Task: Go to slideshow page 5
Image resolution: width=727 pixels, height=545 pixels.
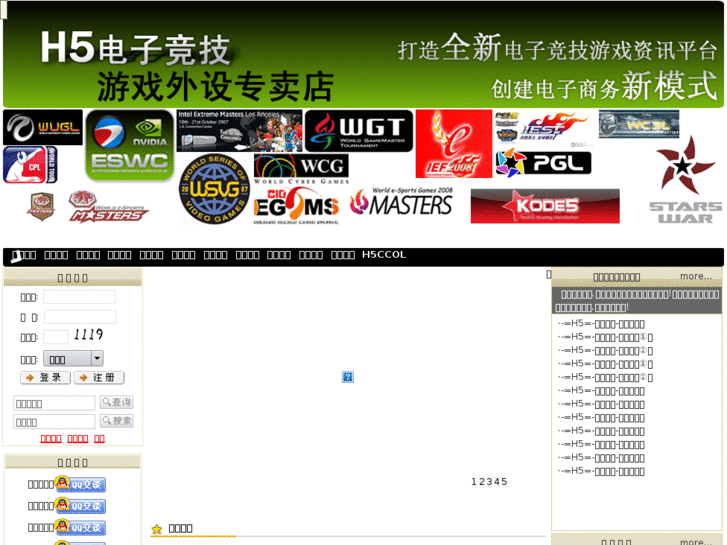Action: pyautogui.click(x=504, y=481)
